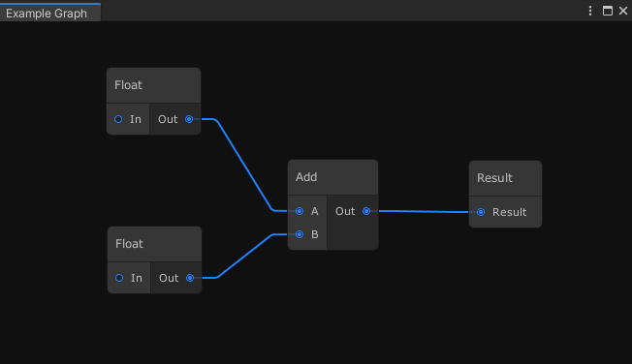Click the 'In' label on upper Float
632x364 pixels.
tap(136, 119)
